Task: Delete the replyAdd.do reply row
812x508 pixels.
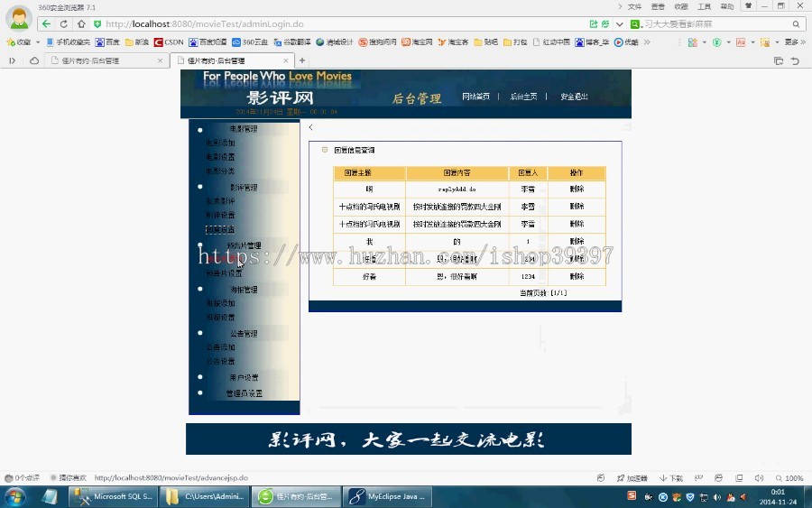Action: tap(577, 189)
